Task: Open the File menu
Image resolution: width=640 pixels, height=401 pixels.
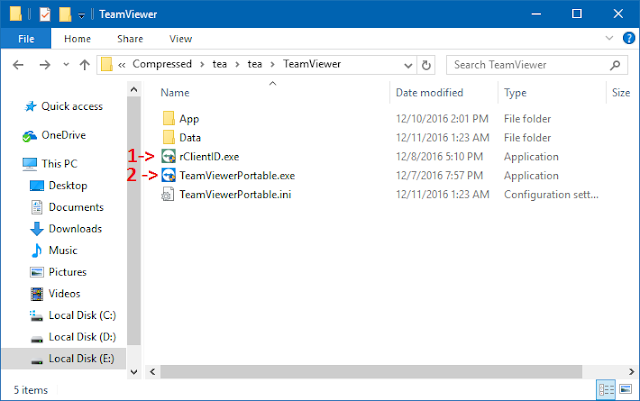Action: click(26, 39)
